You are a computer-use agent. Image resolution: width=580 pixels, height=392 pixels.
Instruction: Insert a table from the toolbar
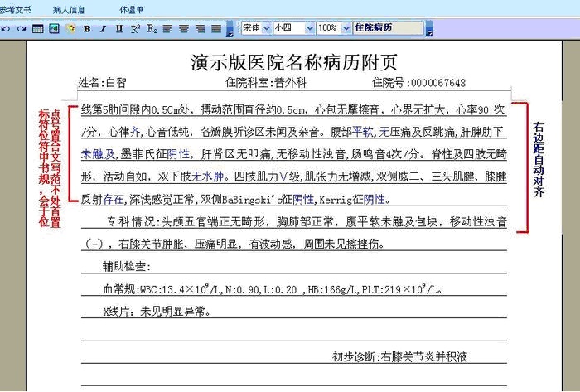[x=38, y=28]
